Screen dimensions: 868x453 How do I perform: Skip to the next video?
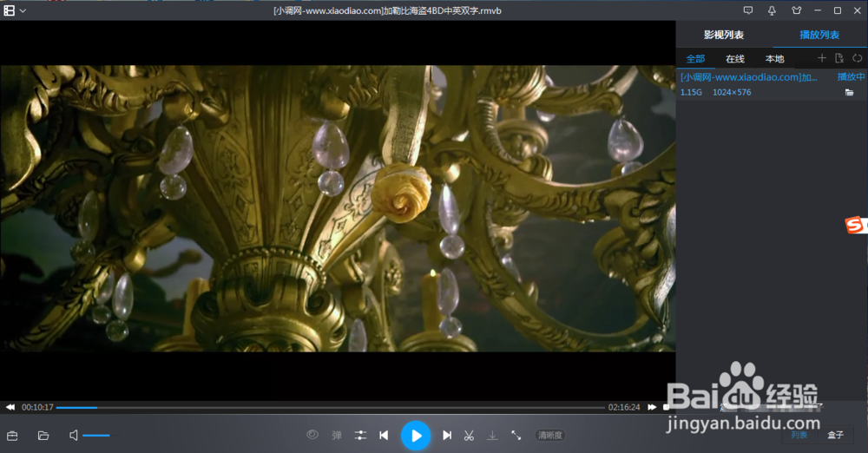point(447,436)
